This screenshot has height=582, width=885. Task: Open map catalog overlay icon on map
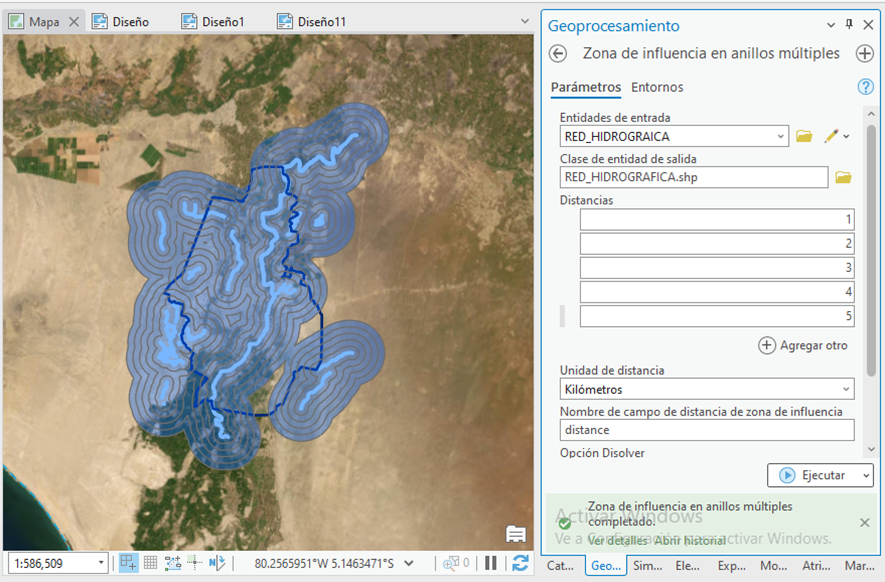(x=516, y=534)
